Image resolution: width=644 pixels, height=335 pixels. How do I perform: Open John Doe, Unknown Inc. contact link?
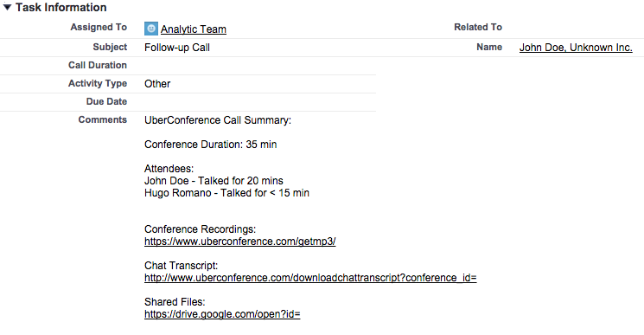(576, 48)
